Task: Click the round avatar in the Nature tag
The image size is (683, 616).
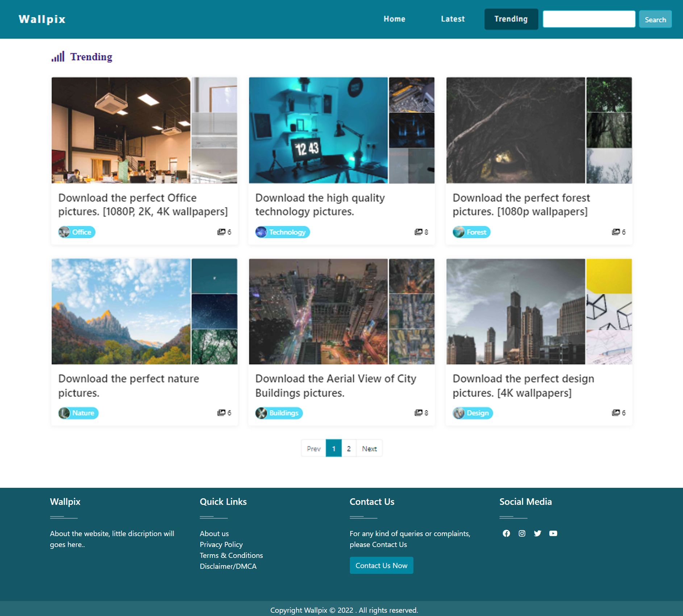Action: tap(64, 413)
